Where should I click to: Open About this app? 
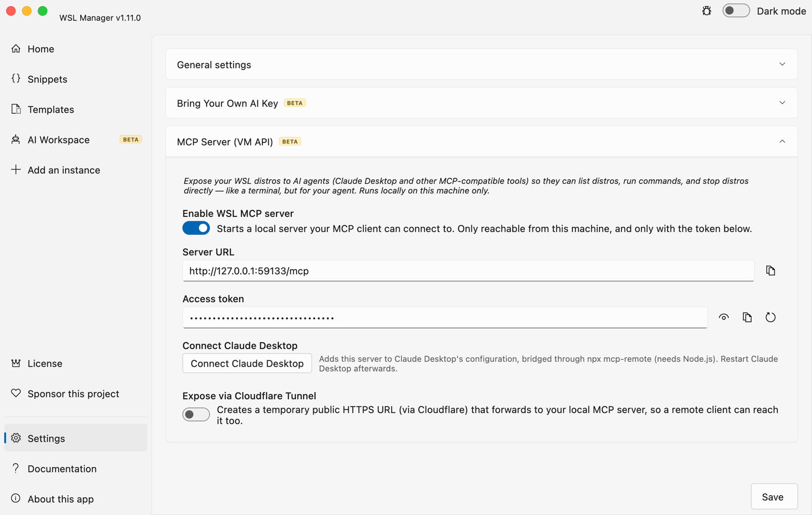[x=76, y=499]
